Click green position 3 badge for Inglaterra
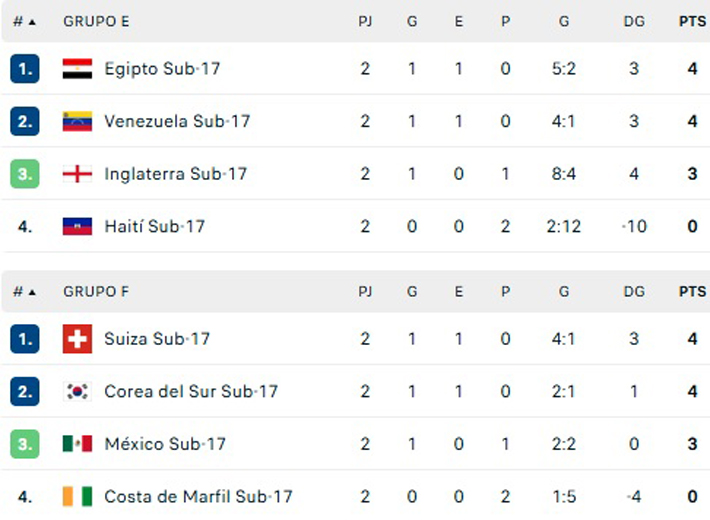Screen dimensions: 710x520 [x=25, y=174]
